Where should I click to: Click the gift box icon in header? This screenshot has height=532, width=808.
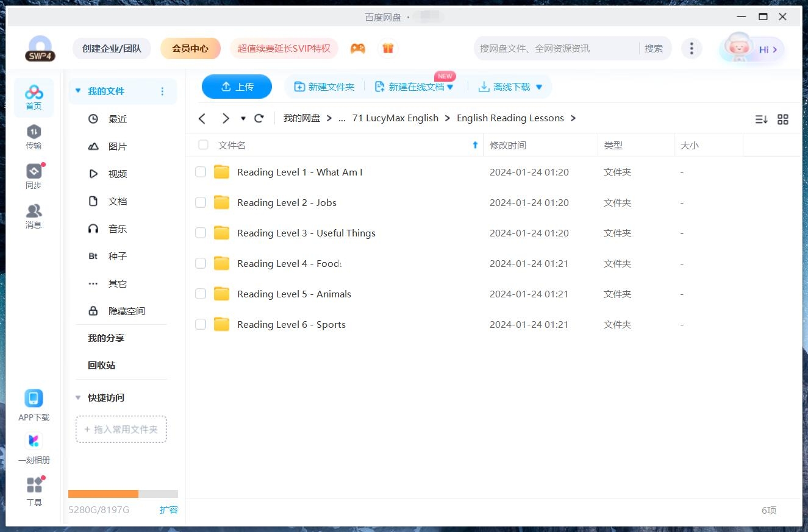click(x=387, y=48)
